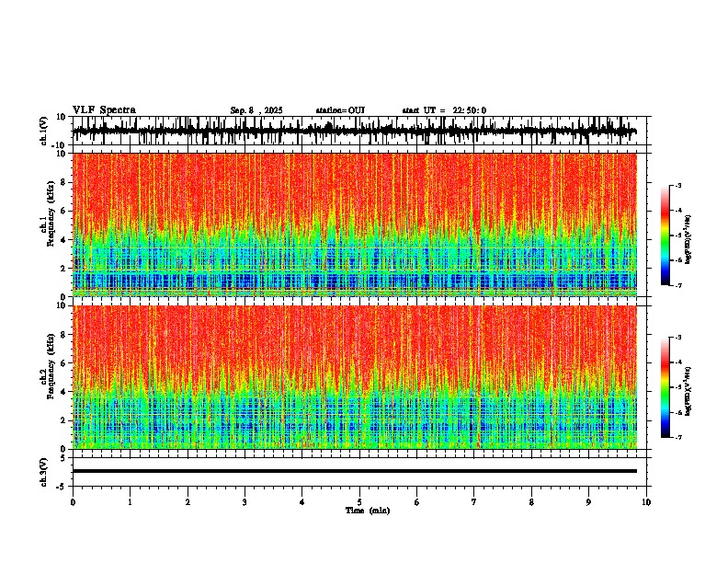
Task: Click the ch.3(V) axis label
Action: pos(44,472)
